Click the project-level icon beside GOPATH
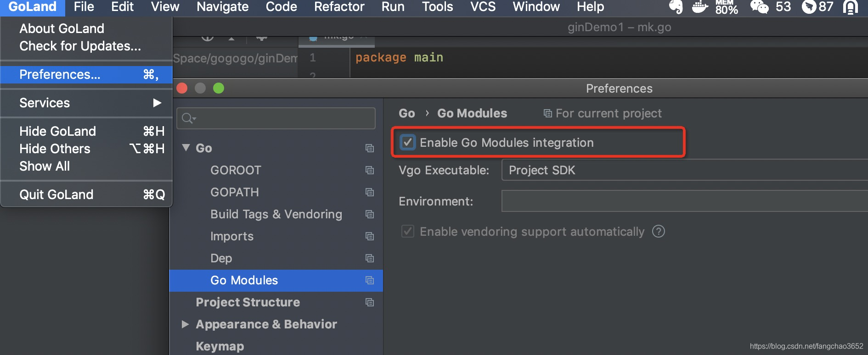The width and height of the screenshot is (868, 355). click(369, 192)
